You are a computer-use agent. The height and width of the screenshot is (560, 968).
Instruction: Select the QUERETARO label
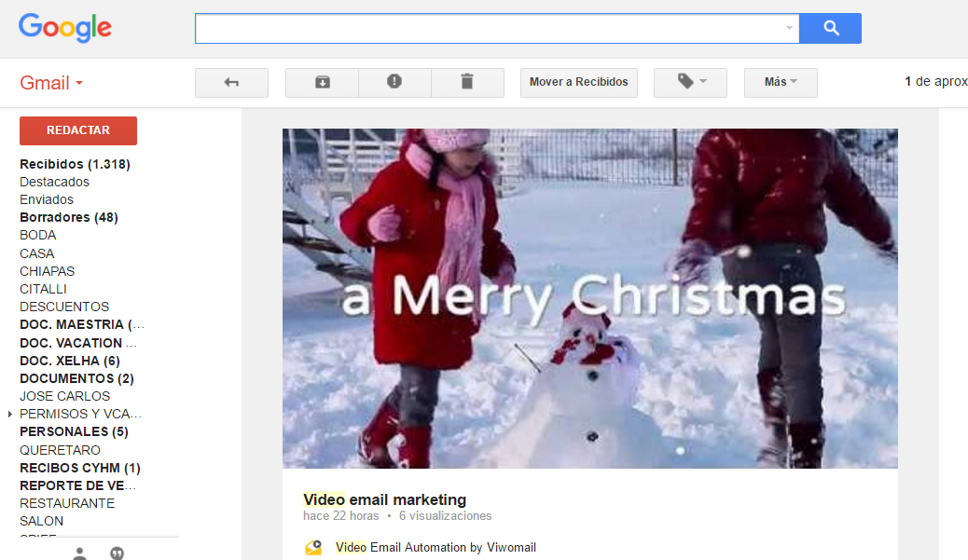pyautogui.click(x=60, y=450)
